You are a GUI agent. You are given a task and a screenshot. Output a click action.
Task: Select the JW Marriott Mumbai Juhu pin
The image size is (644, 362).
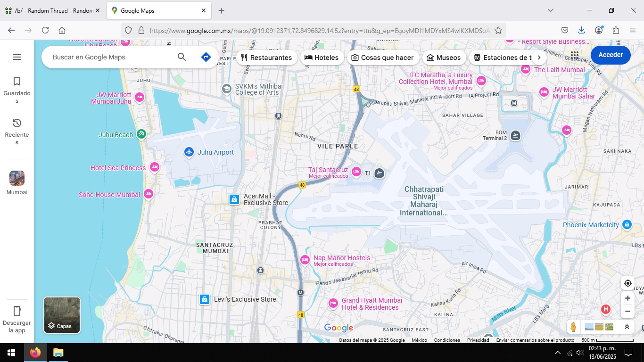pos(139,98)
